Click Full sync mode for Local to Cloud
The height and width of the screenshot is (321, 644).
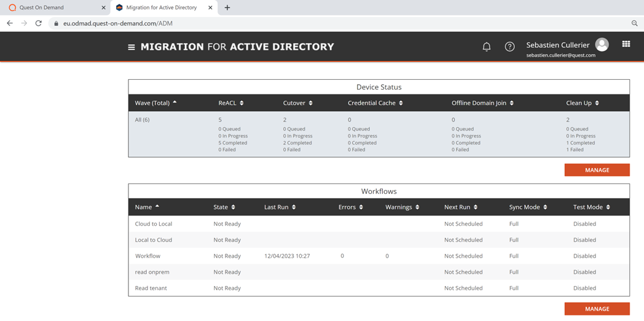point(514,240)
